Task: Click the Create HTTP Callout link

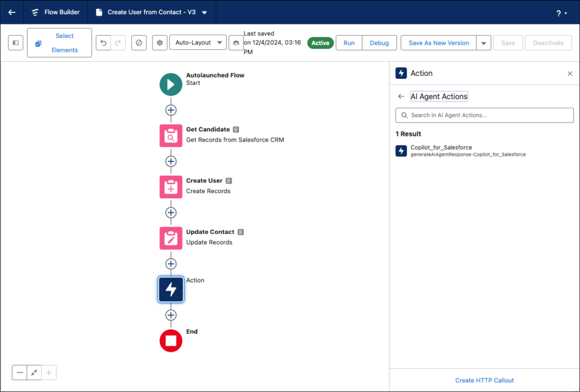Action: pyautogui.click(x=484, y=380)
